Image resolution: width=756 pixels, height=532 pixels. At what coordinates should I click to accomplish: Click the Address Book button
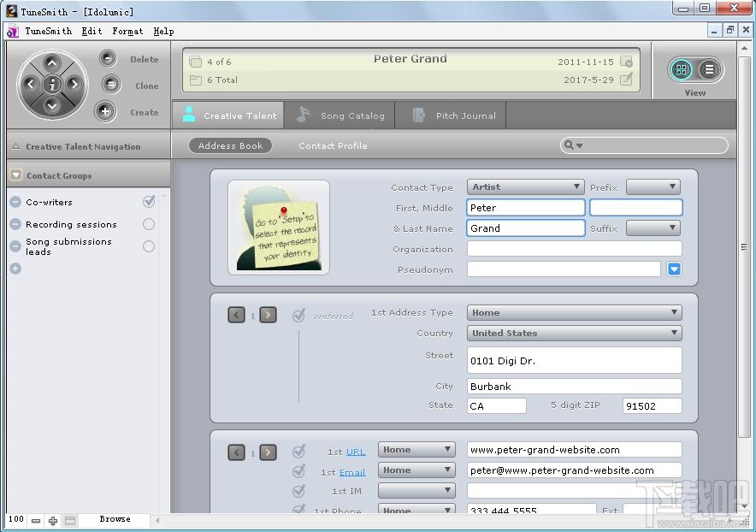point(230,145)
